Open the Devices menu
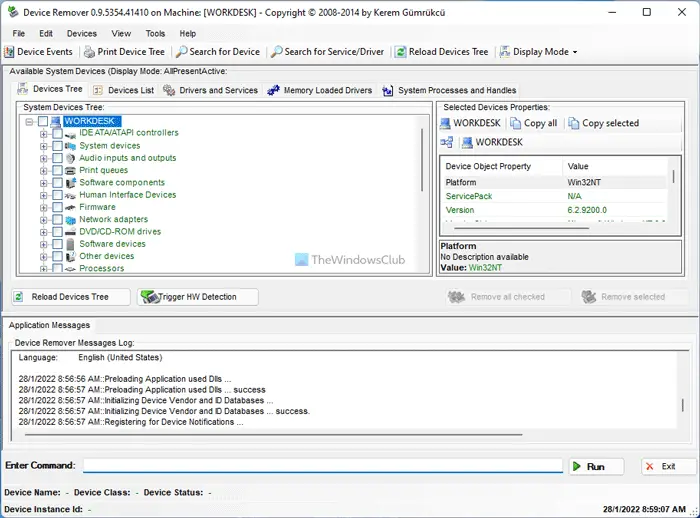 pyautogui.click(x=82, y=33)
